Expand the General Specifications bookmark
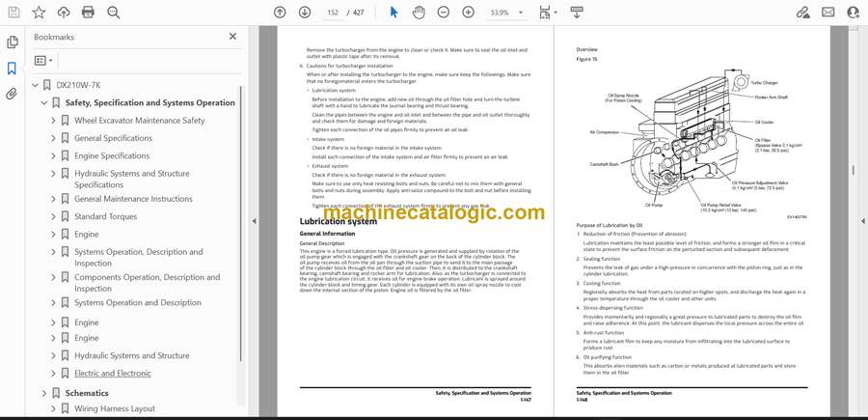The height and width of the screenshot is (420, 868). [x=53, y=138]
